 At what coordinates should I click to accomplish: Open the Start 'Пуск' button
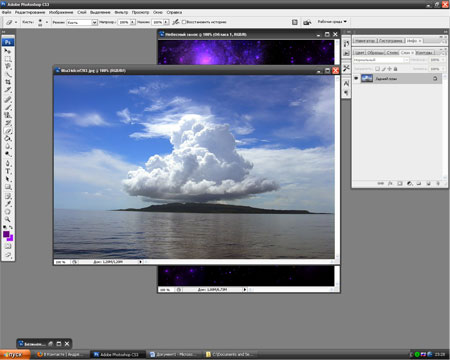point(15,354)
